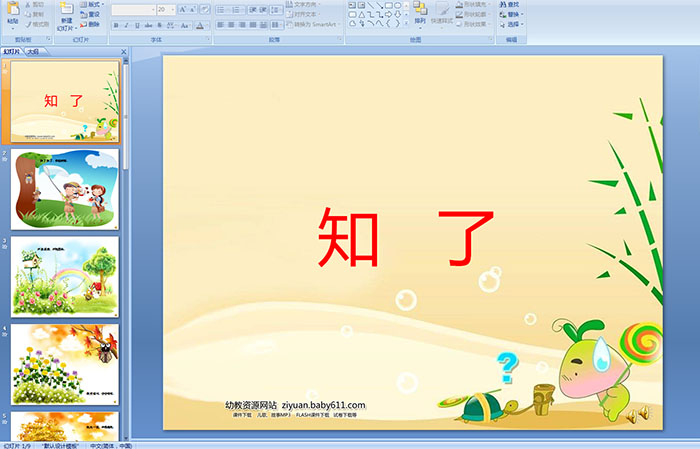Open the Quick Styles gallery
The width and height of the screenshot is (700, 449).
[x=442, y=14]
